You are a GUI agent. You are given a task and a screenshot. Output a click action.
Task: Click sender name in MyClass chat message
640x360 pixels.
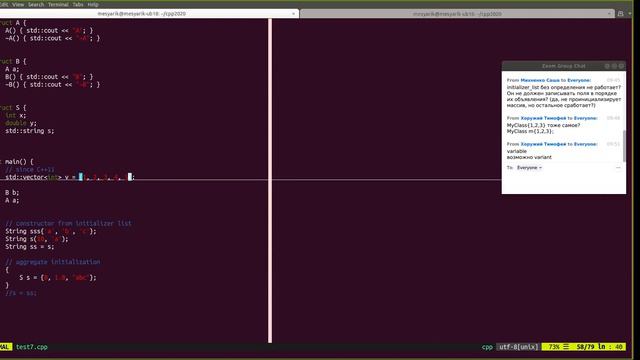click(543, 118)
